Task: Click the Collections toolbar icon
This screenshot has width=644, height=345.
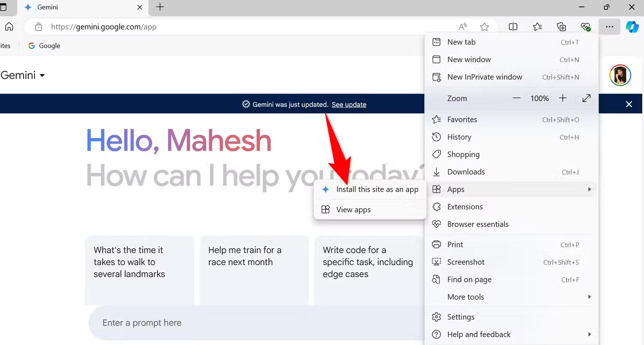Action: [562, 27]
